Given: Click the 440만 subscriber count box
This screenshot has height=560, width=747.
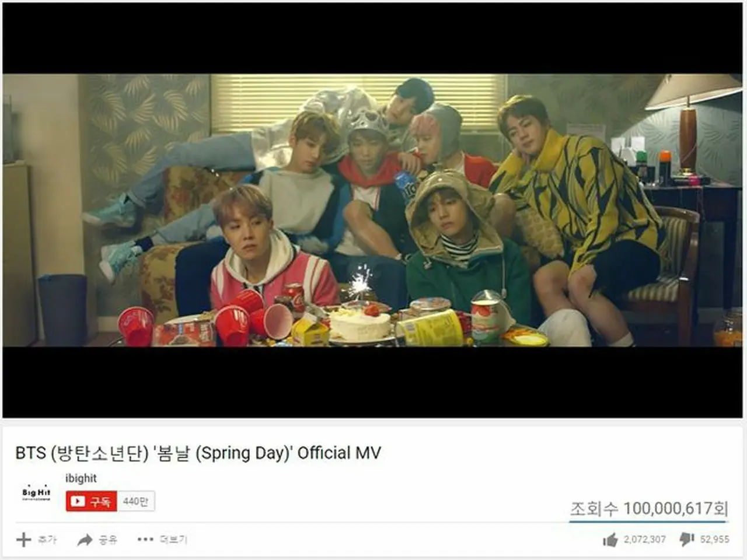Looking at the screenshot, I should [x=135, y=501].
